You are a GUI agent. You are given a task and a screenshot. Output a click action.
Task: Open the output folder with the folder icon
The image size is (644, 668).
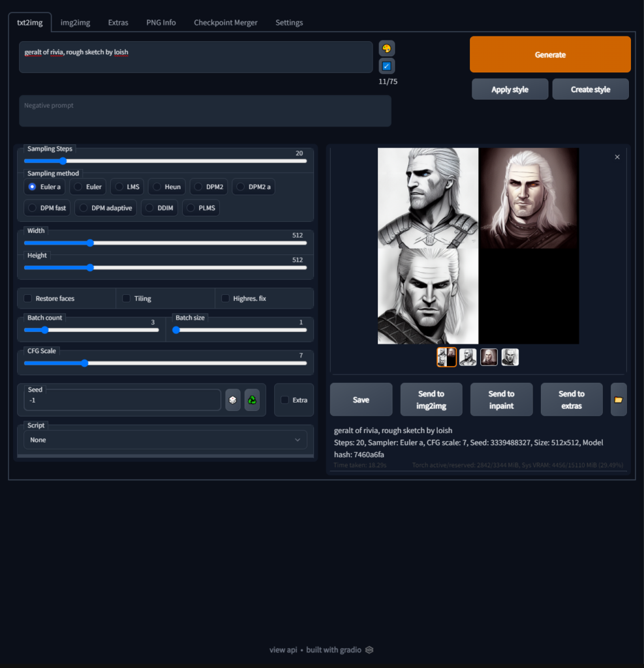pyautogui.click(x=618, y=399)
